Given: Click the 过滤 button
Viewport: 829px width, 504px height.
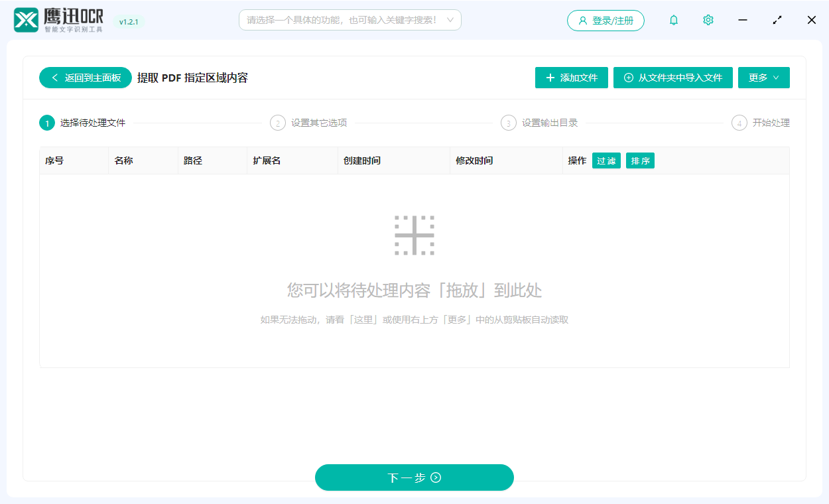Looking at the screenshot, I should [x=606, y=160].
